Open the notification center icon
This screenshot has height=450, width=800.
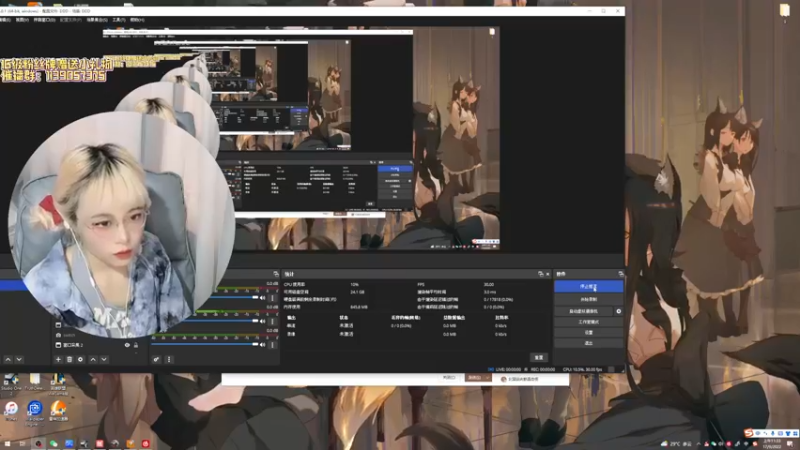(790, 444)
